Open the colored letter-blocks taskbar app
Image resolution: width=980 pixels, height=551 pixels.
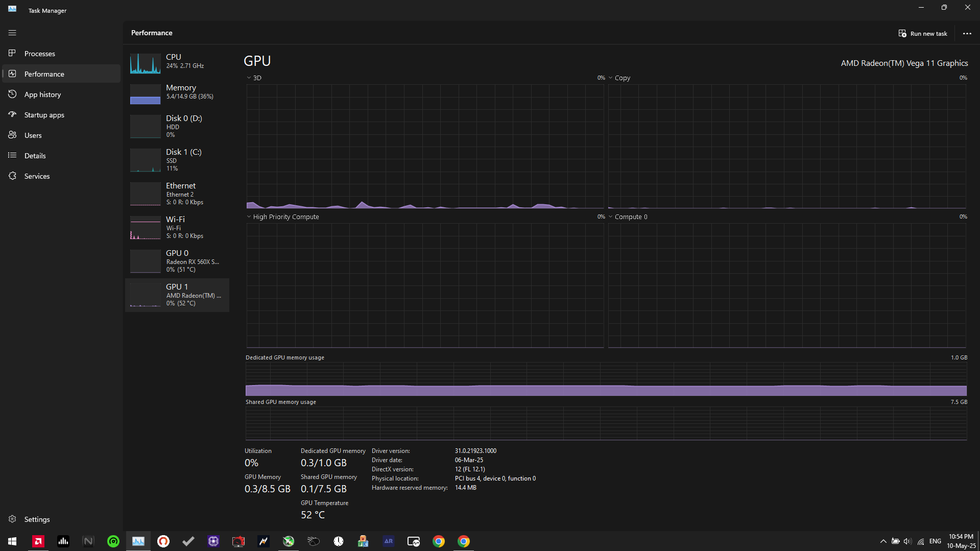364,541
